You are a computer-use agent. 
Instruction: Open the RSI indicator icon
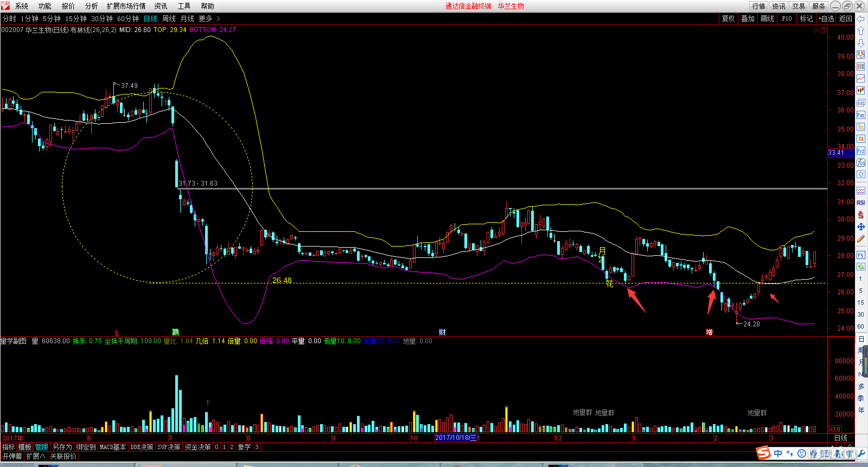click(861, 203)
